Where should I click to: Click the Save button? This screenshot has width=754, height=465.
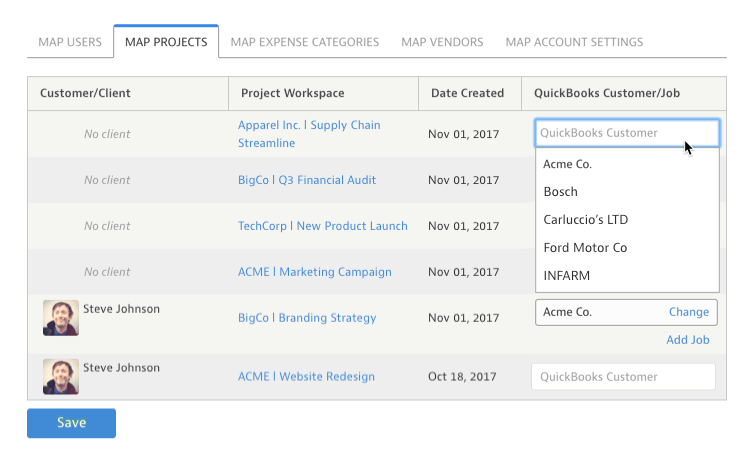coord(71,423)
